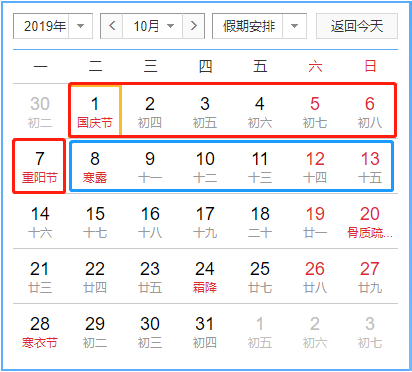This screenshot has height=372, width=412.
Task: Select October 3 初五
Action: click(205, 112)
